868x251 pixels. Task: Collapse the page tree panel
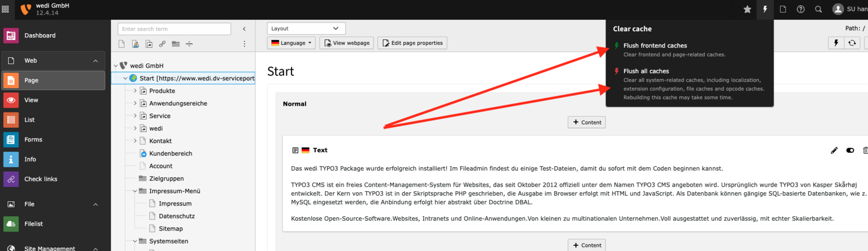[244, 29]
